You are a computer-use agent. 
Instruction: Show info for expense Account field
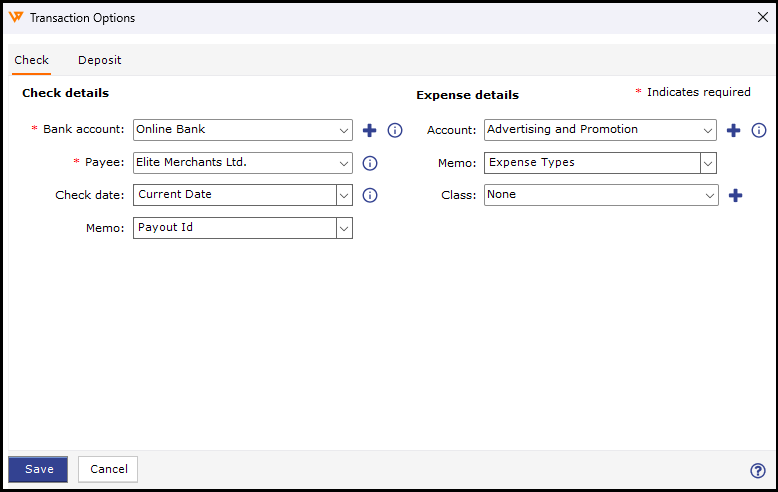click(759, 130)
